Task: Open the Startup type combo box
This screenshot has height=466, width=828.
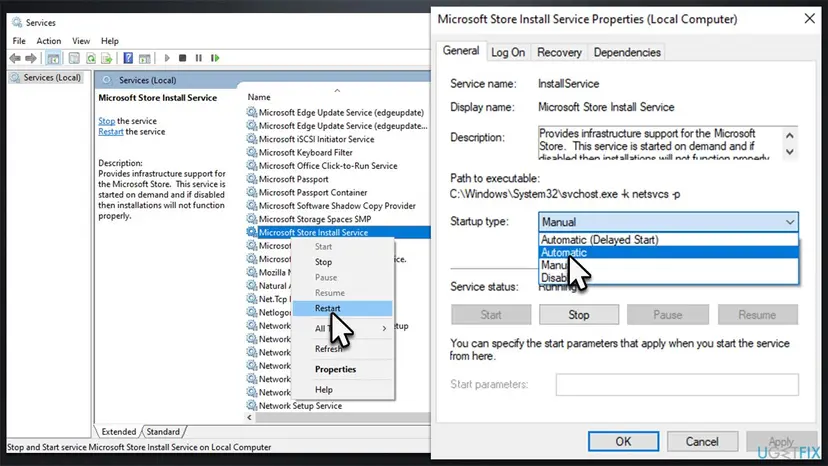Action: tap(668, 222)
